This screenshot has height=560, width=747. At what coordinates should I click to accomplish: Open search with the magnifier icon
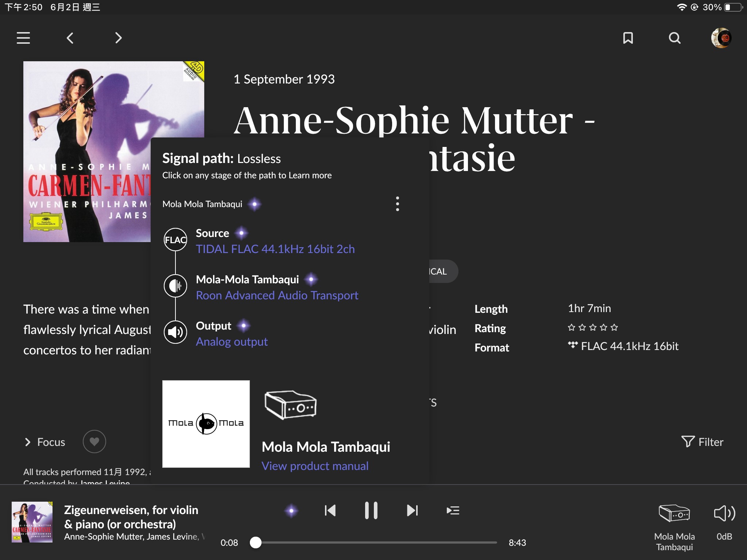click(675, 38)
